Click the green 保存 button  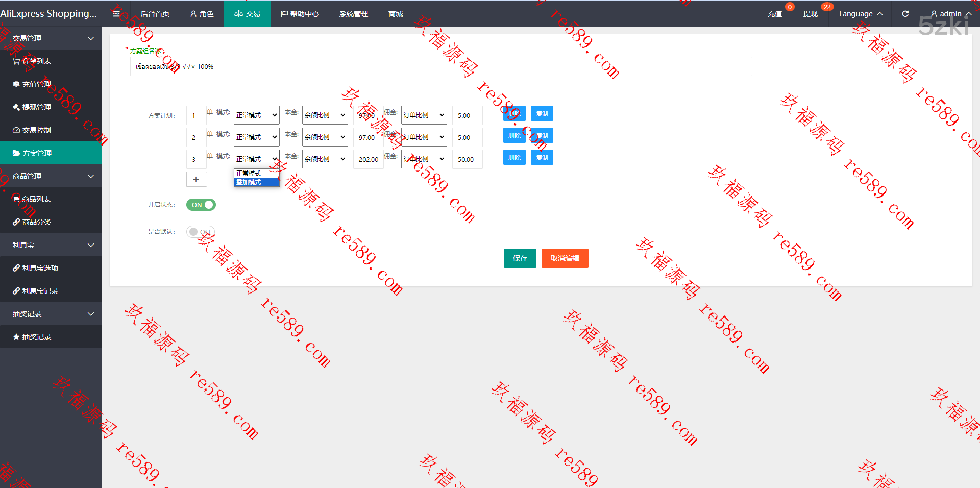pos(520,258)
